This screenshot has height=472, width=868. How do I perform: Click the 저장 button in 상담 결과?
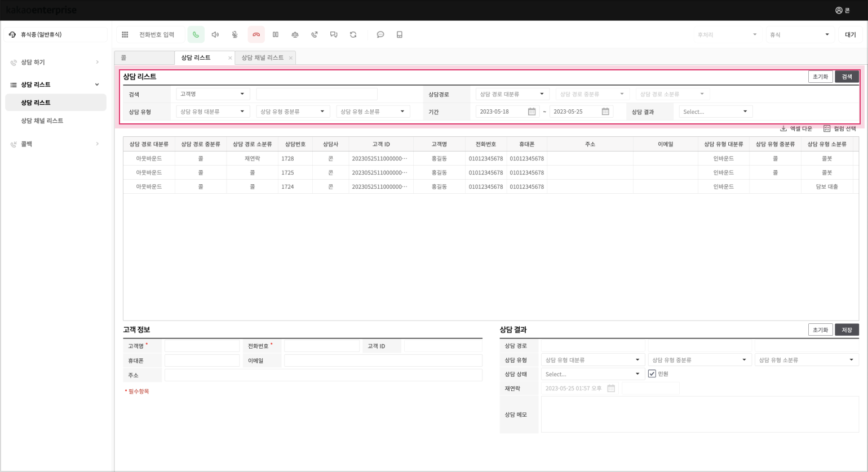pos(847,330)
